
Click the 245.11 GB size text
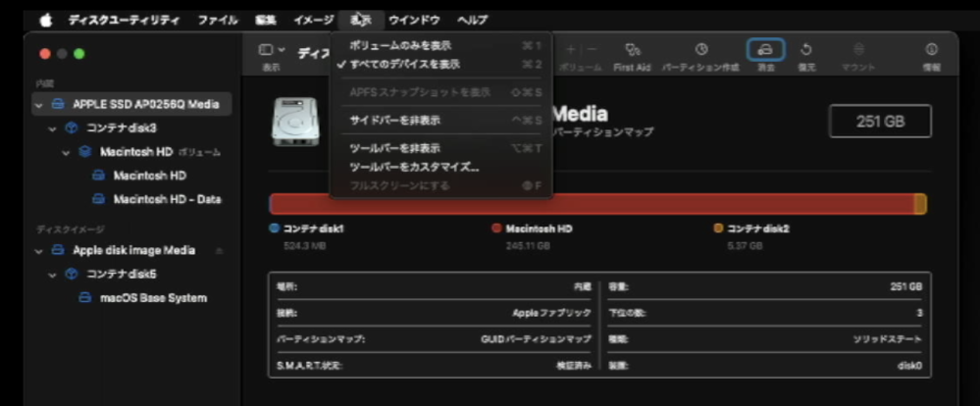coord(528,246)
